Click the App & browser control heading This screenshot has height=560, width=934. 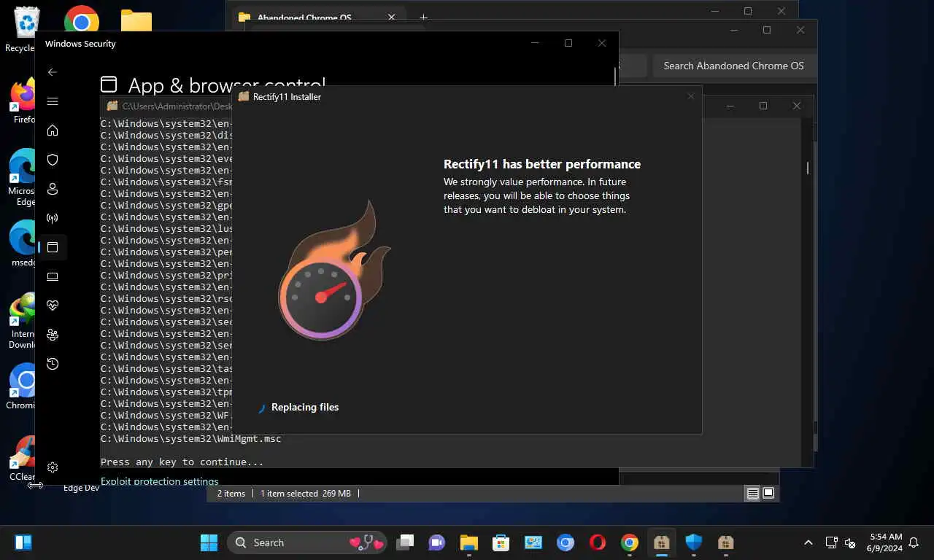227,85
